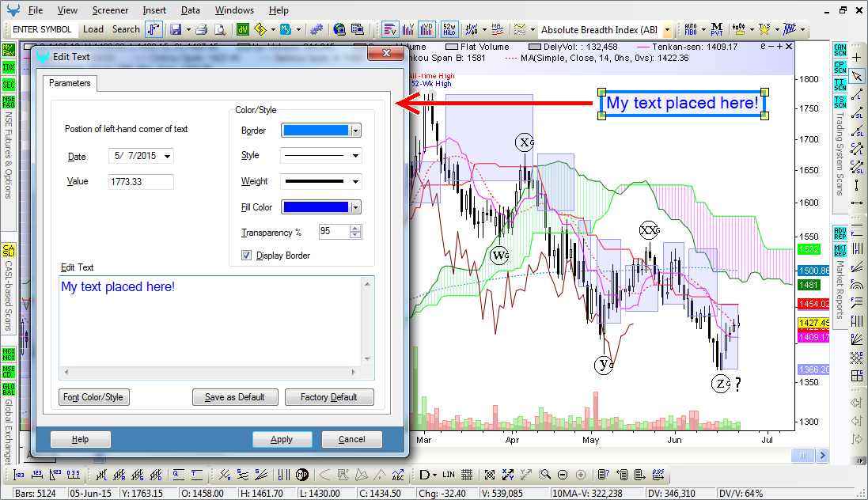
Task: Select the arrow pointer tool in right toolbar
Action: [x=857, y=75]
